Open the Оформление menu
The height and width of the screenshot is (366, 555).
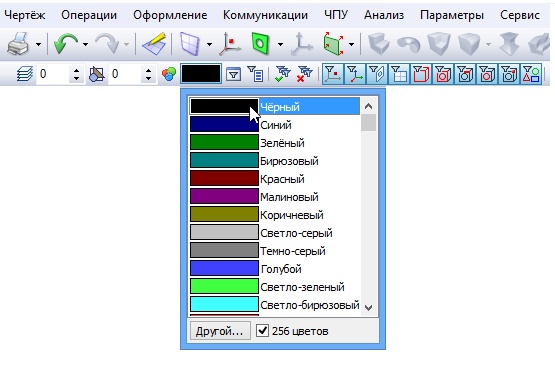click(x=170, y=15)
